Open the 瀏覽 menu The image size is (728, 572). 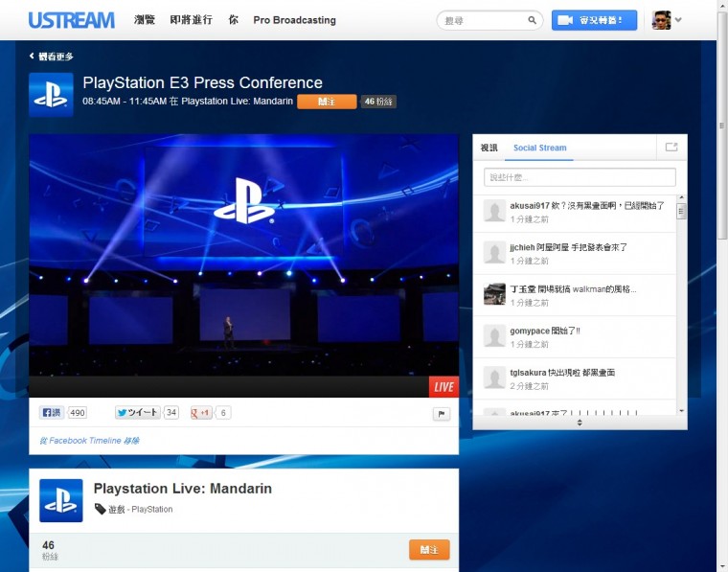[x=145, y=20]
